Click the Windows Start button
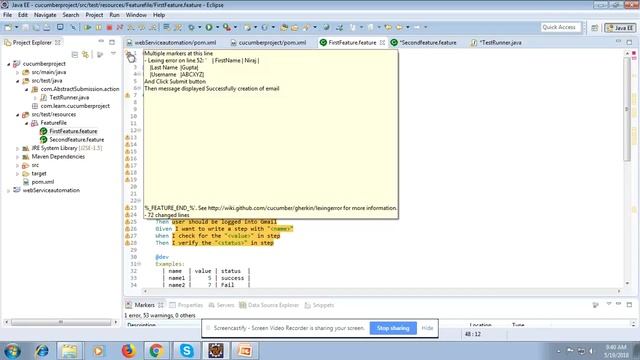Viewport: 640px width, 360px height. [12, 351]
